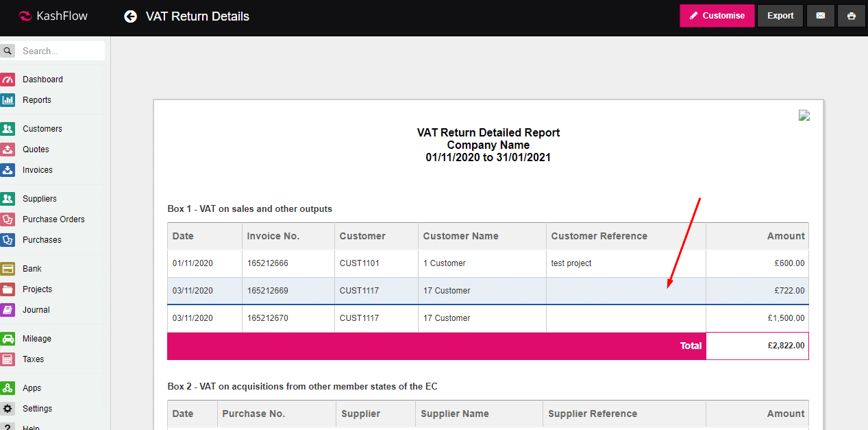This screenshot has width=868, height=430.
Task: Open Purchase Orders from sidebar
Action: (53, 219)
